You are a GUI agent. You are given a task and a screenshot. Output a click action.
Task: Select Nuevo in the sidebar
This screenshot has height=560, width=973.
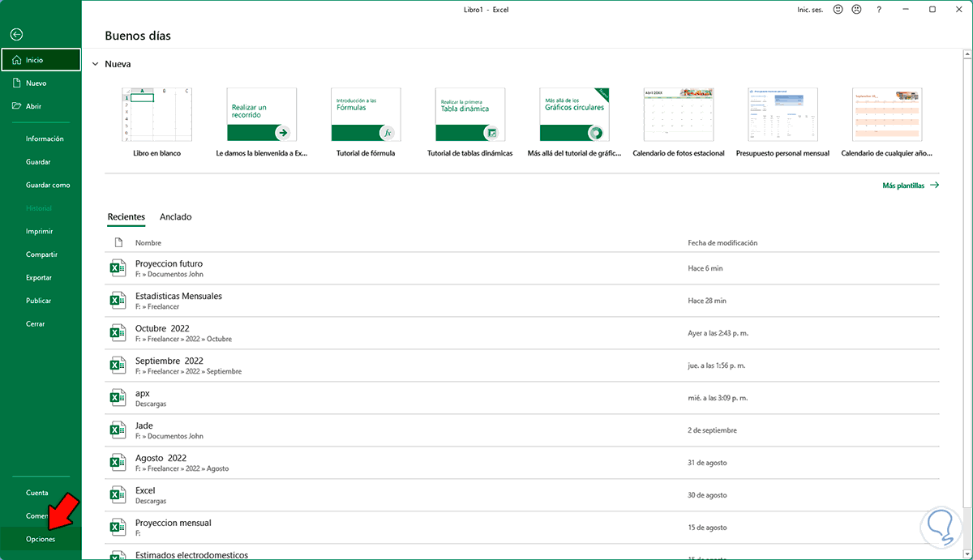[41, 83]
